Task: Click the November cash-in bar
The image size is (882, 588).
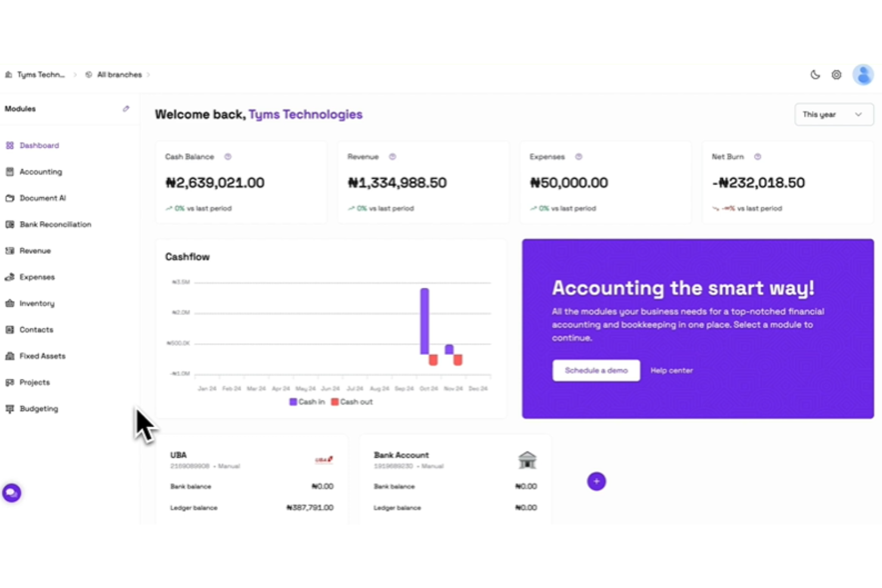Action: click(x=449, y=349)
